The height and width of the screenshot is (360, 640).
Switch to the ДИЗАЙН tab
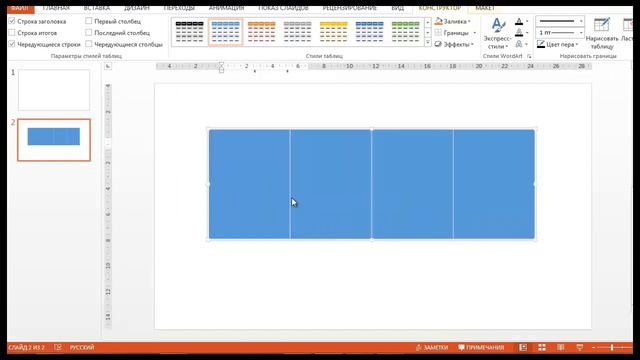click(137, 8)
